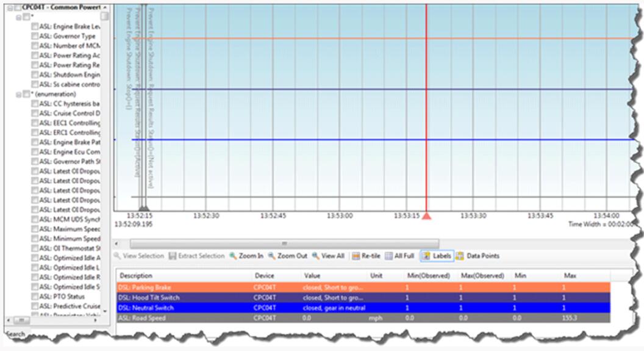The image size is (644, 351).
Task: Click the Extract Selection save icon
Action: click(173, 256)
